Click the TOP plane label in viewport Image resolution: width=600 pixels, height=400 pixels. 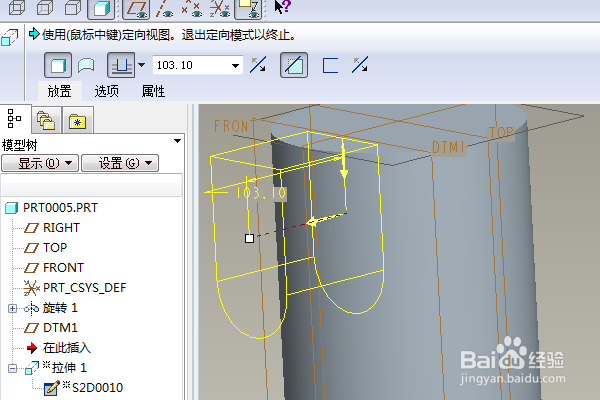click(x=501, y=133)
